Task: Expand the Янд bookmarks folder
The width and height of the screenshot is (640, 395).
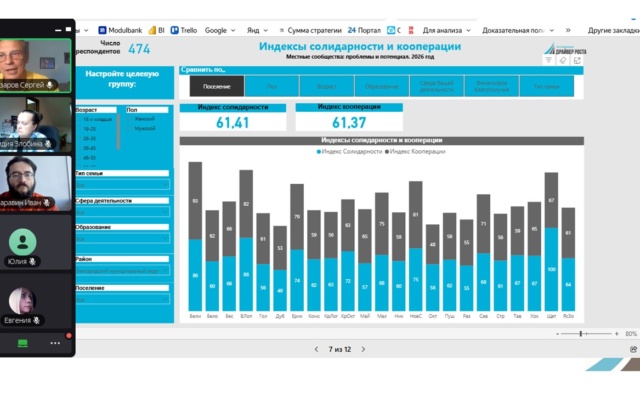Action: coord(257,30)
